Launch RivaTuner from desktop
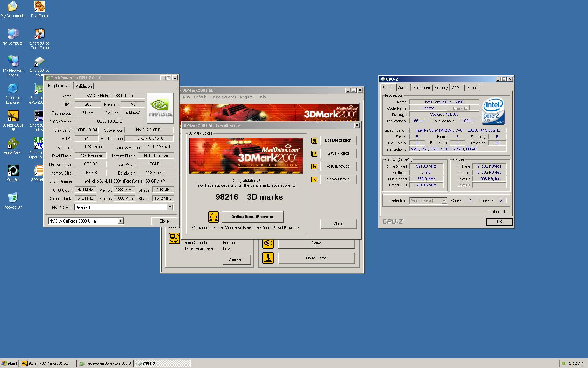The width and height of the screenshot is (588, 368). point(40,9)
